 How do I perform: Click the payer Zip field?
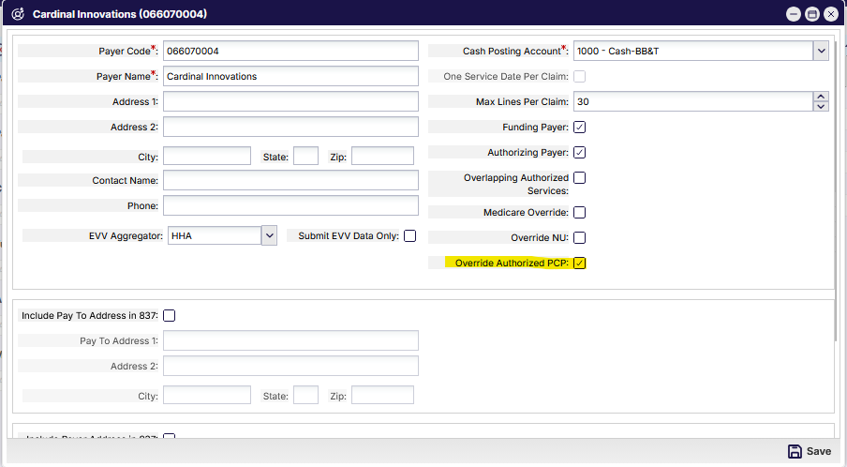pyautogui.click(x=382, y=155)
